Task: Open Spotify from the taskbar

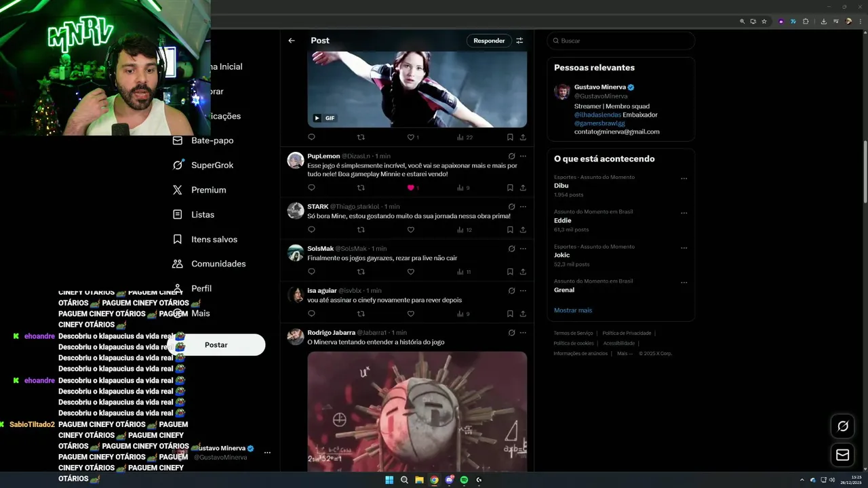Action: 464,480
